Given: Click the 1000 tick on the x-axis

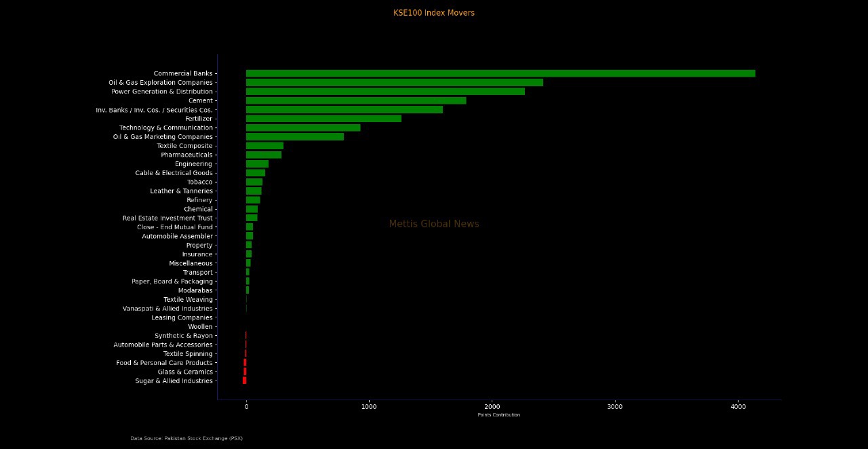Looking at the screenshot, I should tap(369, 406).
